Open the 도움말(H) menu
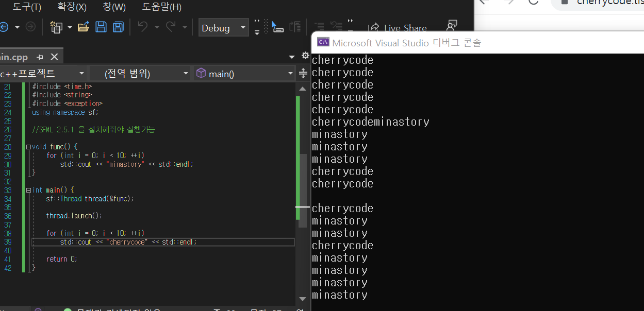Viewport: 644px width, 311px height. click(161, 7)
